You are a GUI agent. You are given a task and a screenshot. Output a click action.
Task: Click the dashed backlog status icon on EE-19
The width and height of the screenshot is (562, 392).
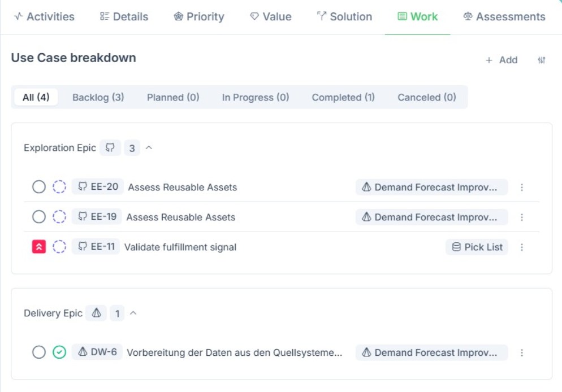59,216
